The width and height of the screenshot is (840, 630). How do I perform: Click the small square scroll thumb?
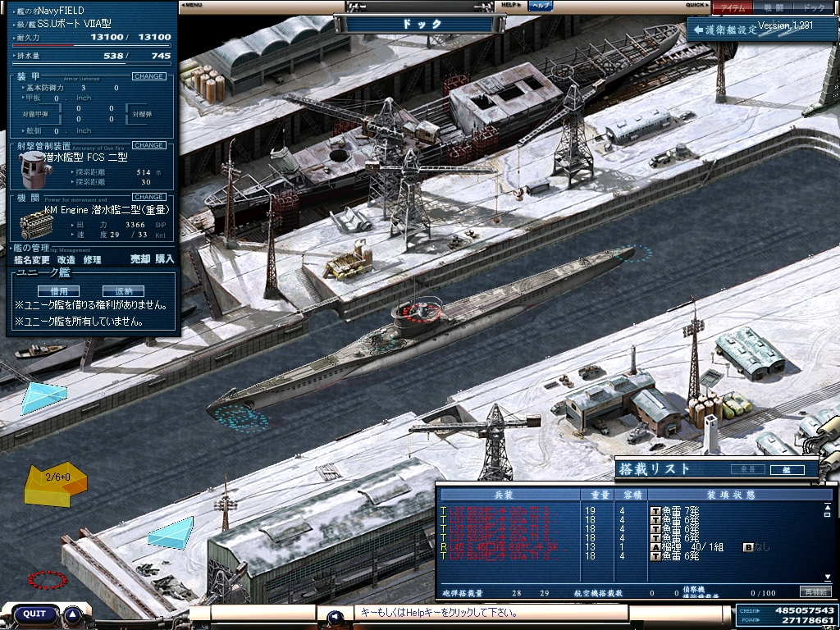[828, 515]
